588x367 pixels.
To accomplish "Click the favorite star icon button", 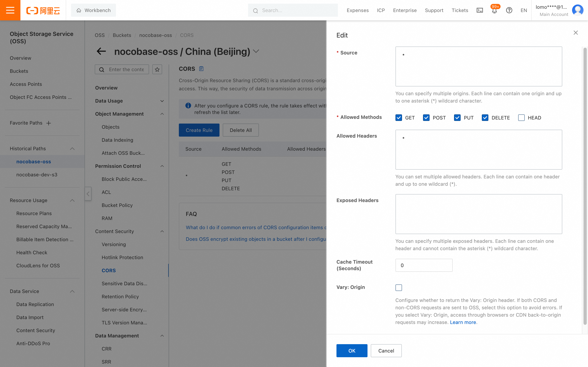I will coord(157,69).
